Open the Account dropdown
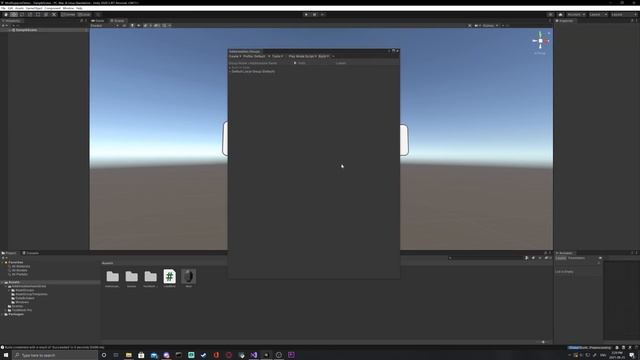This screenshot has width=640, height=360. point(575,15)
